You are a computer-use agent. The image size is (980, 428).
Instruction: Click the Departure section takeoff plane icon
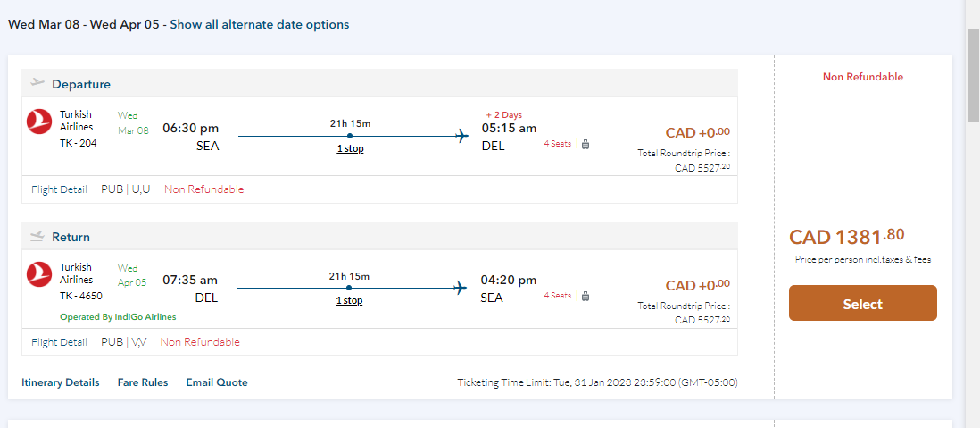tap(37, 84)
